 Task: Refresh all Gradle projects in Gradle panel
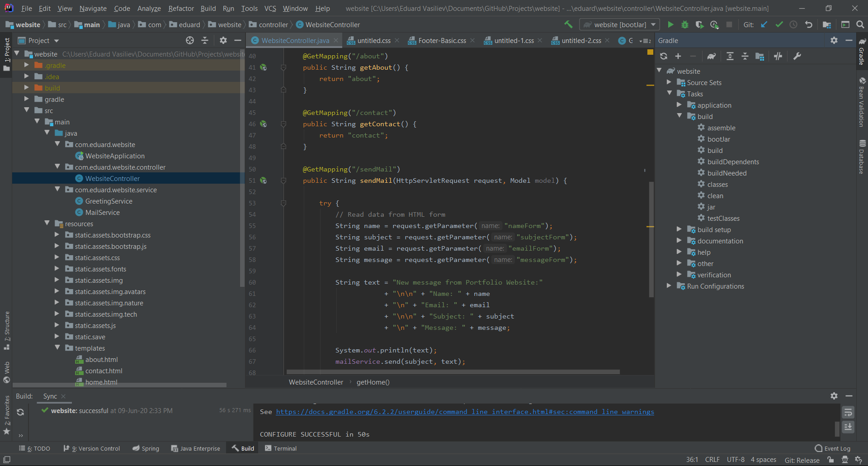pos(664,56)
